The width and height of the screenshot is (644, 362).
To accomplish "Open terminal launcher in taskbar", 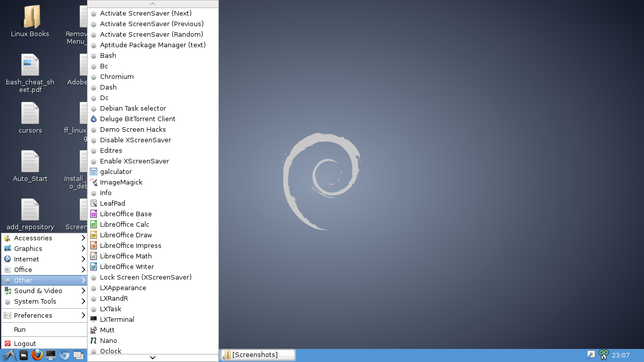I will [x=24, y=355].
